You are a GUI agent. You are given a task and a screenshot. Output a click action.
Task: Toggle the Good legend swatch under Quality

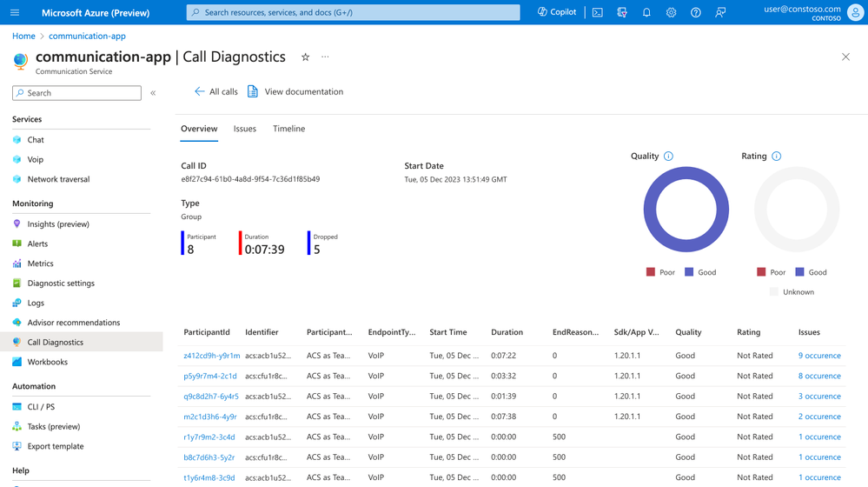click(x=689, y=272)
